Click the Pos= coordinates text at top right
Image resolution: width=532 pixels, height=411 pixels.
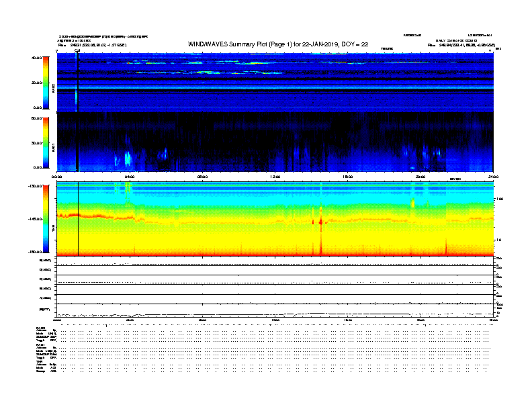click(461, 45)
